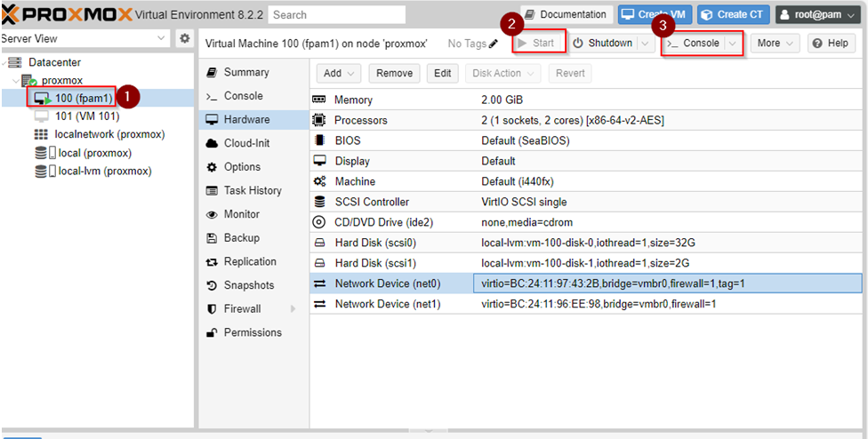Click the local-lvm storage database icon

tap(41, 172)
